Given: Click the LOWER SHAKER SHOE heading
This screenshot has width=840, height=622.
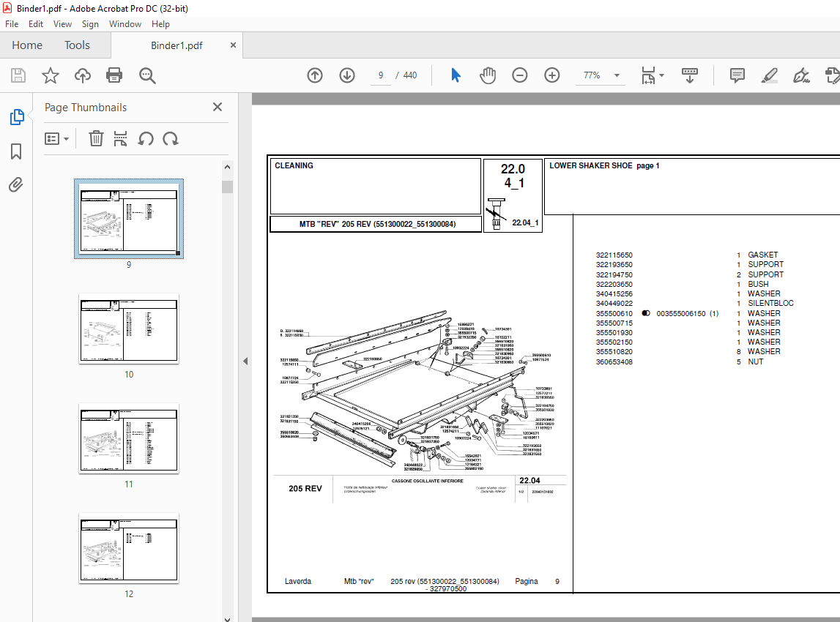Looking at the screenshot, I should (590, 166).
